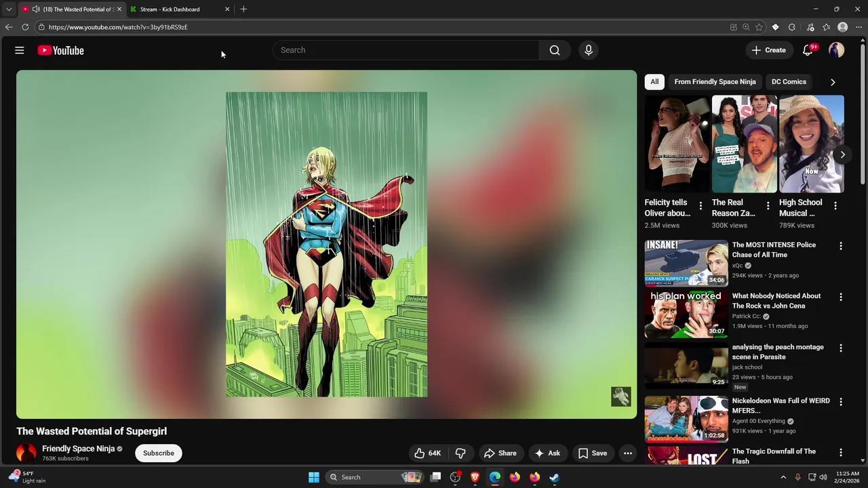Open Nickelodeon Was Full of WEIRD thumbnail
This screenshot has height=488, width=868.
686,418
